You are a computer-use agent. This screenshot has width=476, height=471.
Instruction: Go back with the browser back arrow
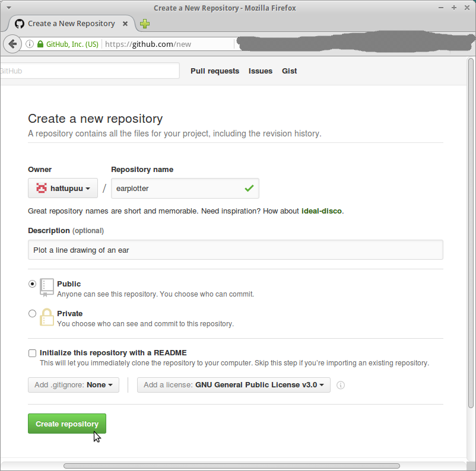[x=12, y=44]
